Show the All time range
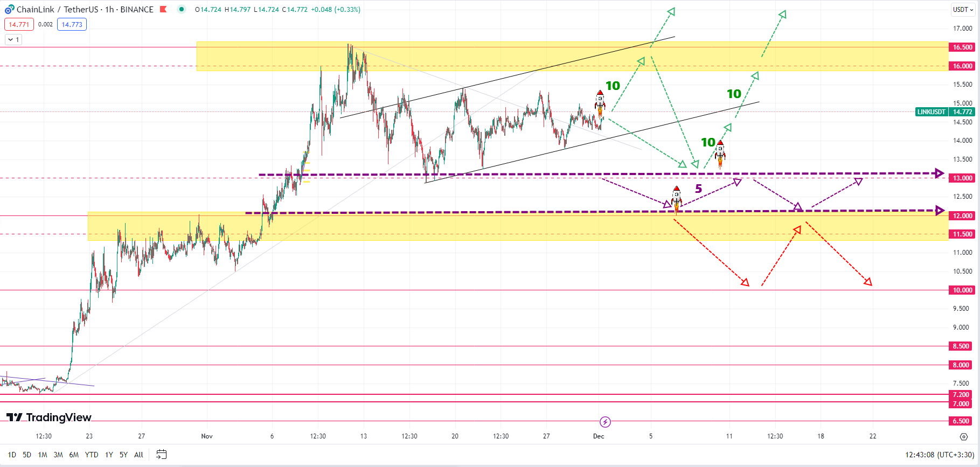The image size is (980, 467). coord(138,455)
